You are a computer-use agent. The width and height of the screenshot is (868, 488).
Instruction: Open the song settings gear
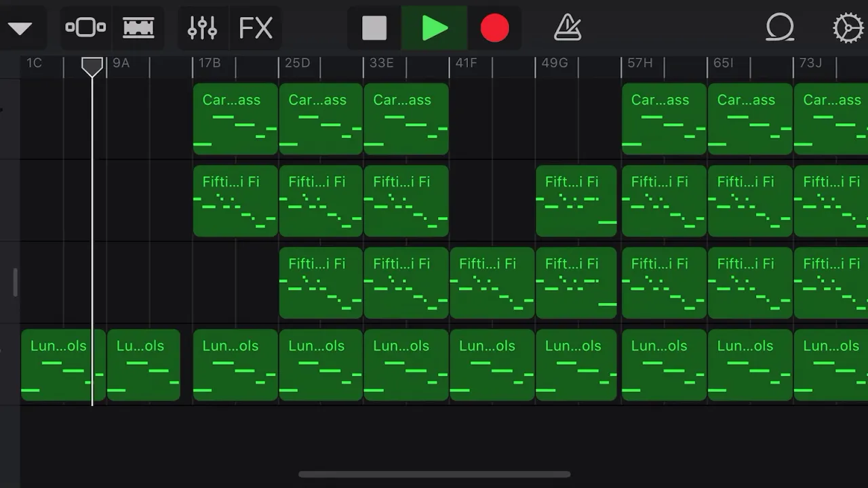[848, 28]
